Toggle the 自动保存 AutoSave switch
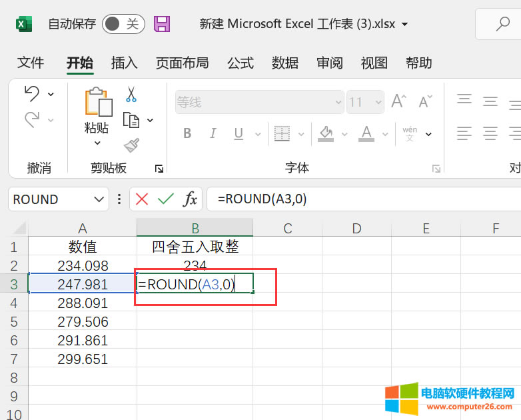 (x=123, y=24)
